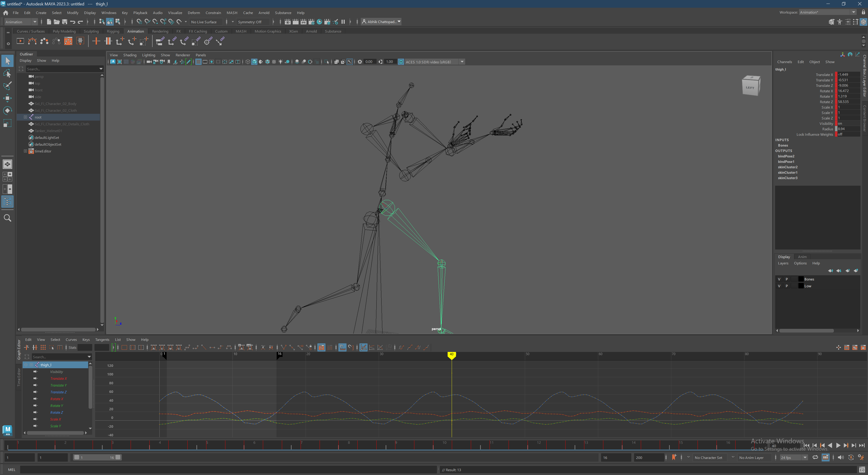The width and height of the screenshot is (868, 475).
Task: Open the Deform menu
Action: [194, 13]
